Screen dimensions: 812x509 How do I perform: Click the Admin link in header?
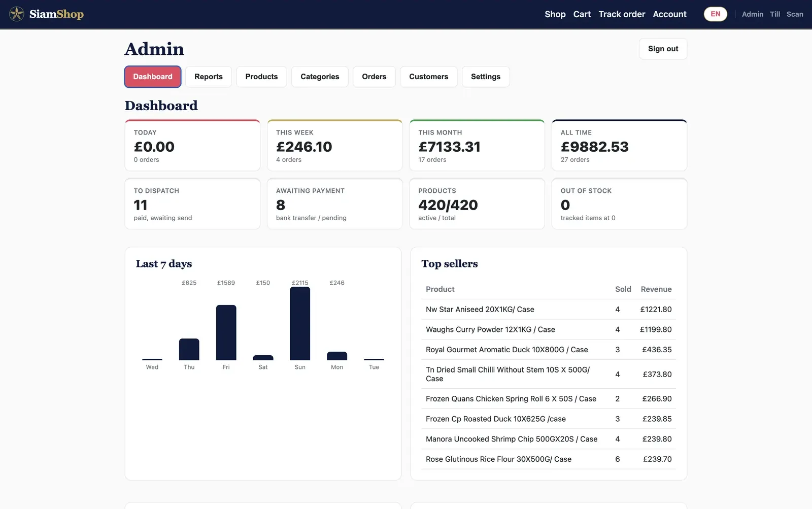tap(752, 14)
